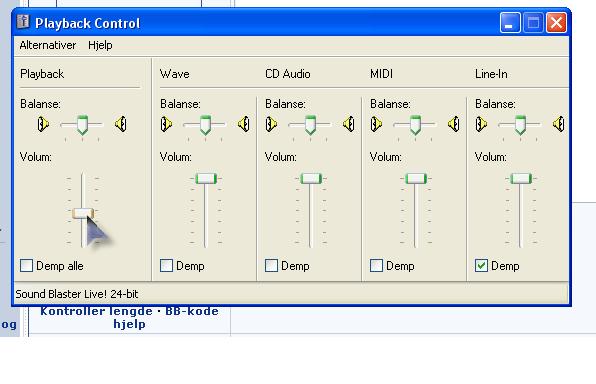Click the right speaker icon in MIDI column
The height and width of the screenshot is (384, 596).
454,124
